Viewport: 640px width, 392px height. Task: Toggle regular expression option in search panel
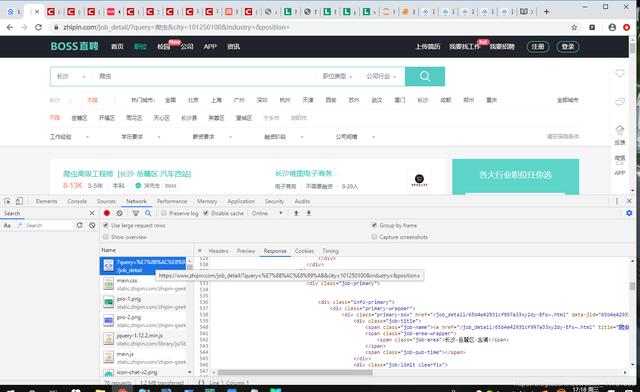click(x=19, y=225)
